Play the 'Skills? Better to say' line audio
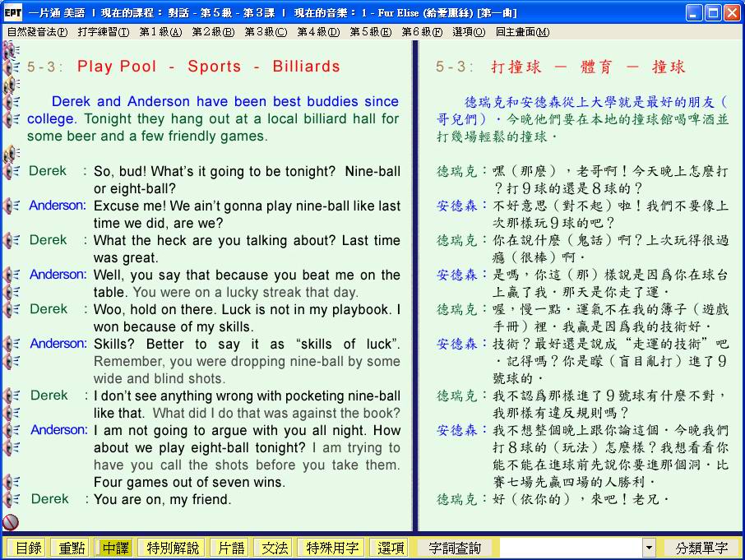The width and height of the screenshot is (745, 560). click(x=11, y=344)
